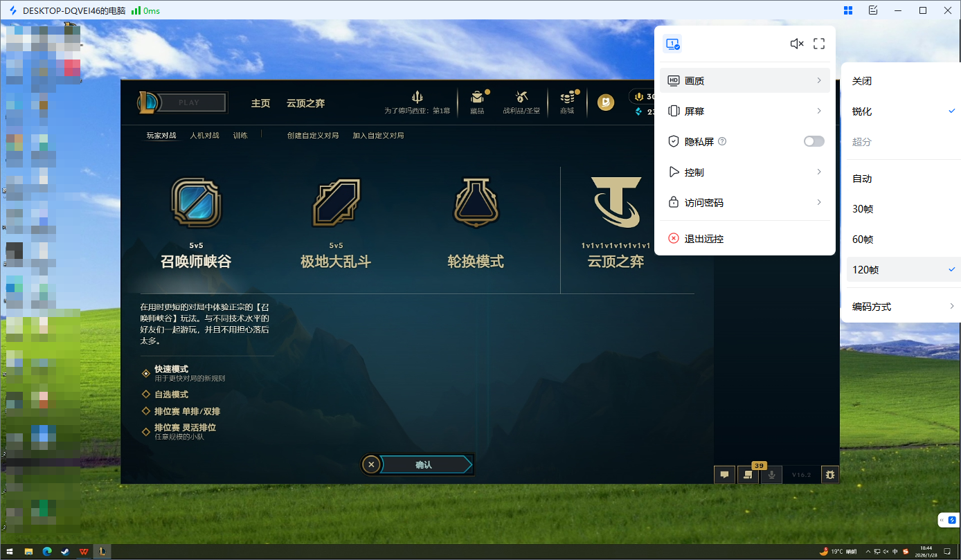Expand the 编码方式 encoding submenu
The image size is (961, 560).
[x=872, y=305]
